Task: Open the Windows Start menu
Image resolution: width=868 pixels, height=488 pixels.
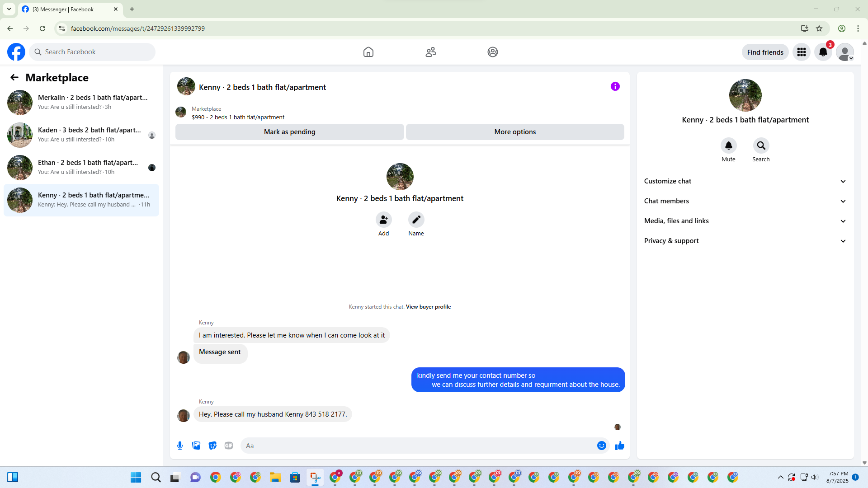Action: [x=136, y=477]
